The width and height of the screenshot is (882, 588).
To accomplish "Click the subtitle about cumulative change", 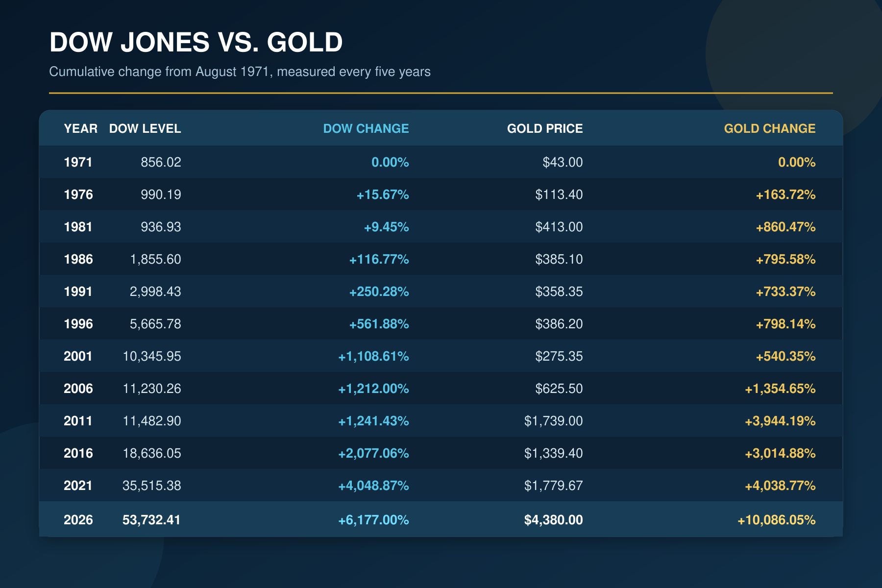I will tap(240, 72).
